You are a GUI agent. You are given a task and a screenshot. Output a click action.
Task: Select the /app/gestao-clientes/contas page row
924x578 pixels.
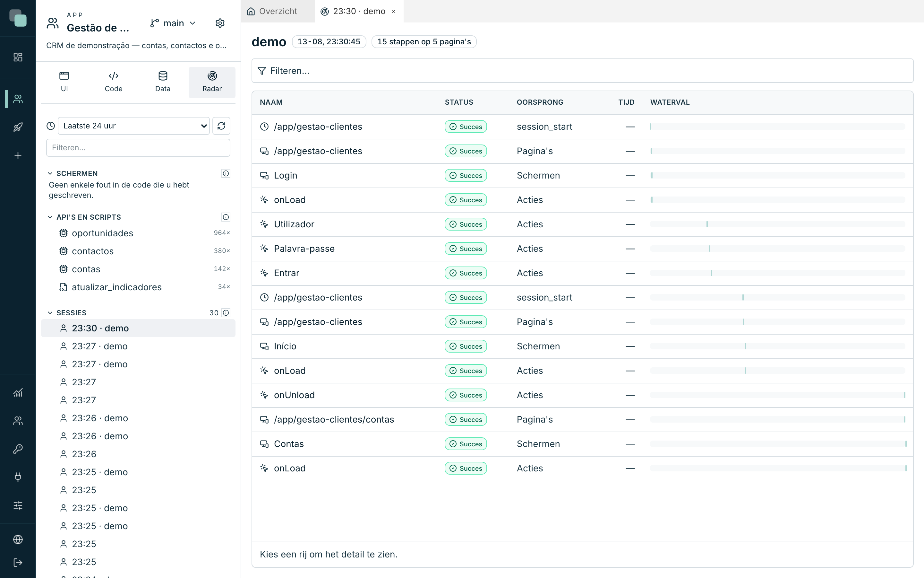[582, 420]
